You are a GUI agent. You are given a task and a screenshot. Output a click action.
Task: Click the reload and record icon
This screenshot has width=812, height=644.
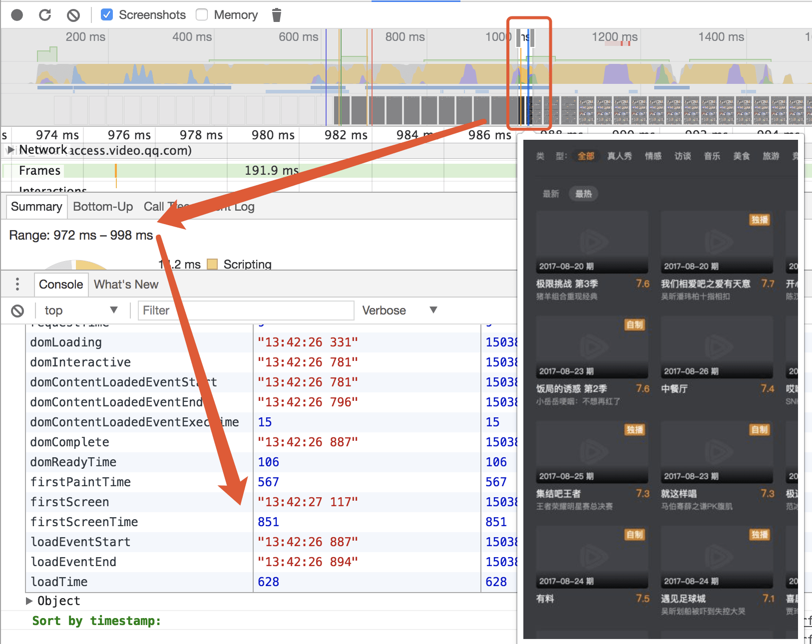pyautogui.click(x=45, y=15)
